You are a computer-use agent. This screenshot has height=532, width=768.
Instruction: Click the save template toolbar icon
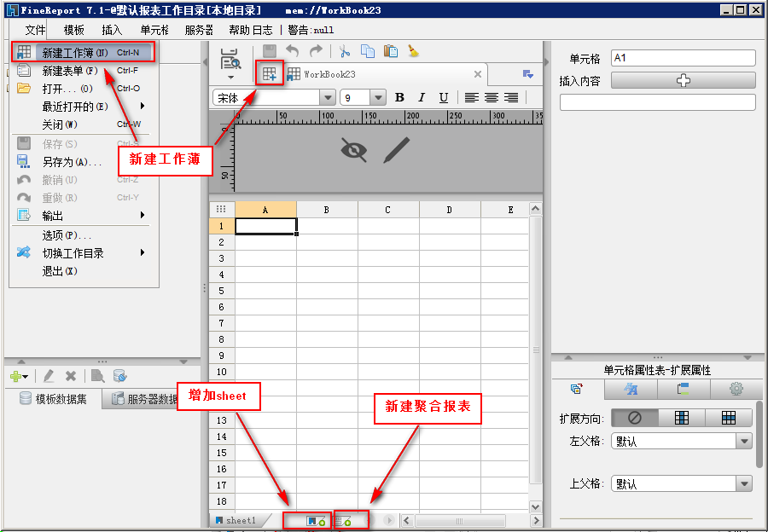270,51
